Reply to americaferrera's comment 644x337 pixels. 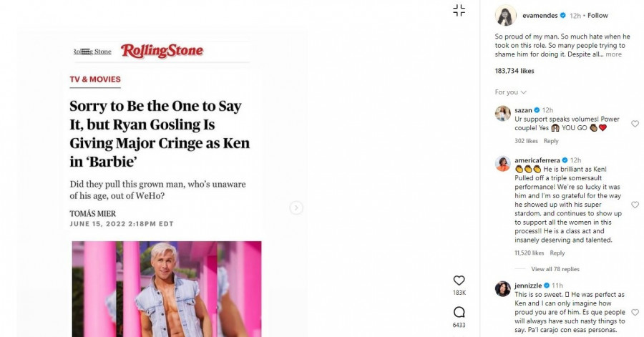[557, 253]
